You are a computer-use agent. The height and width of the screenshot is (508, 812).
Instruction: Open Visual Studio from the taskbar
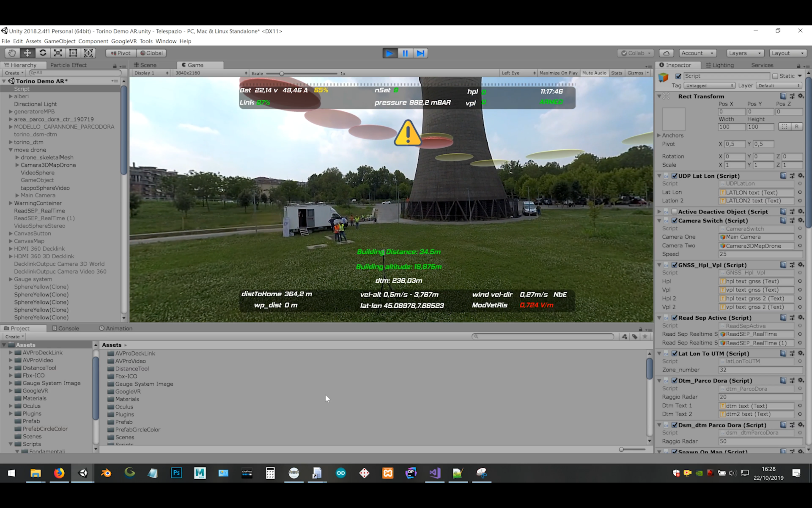coord(434,473)
